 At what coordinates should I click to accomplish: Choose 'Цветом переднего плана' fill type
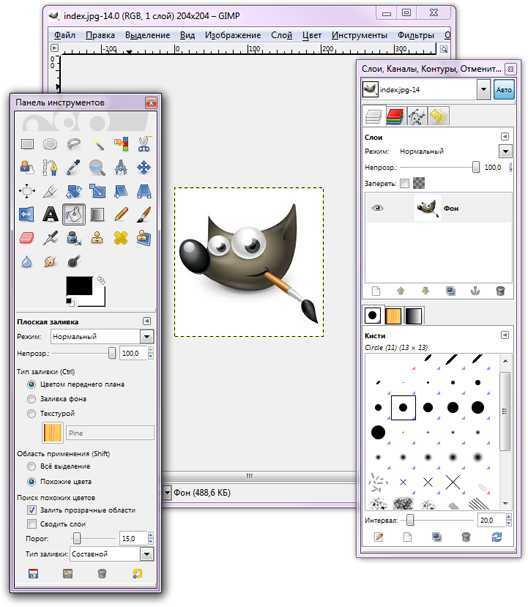coord(31,384)
